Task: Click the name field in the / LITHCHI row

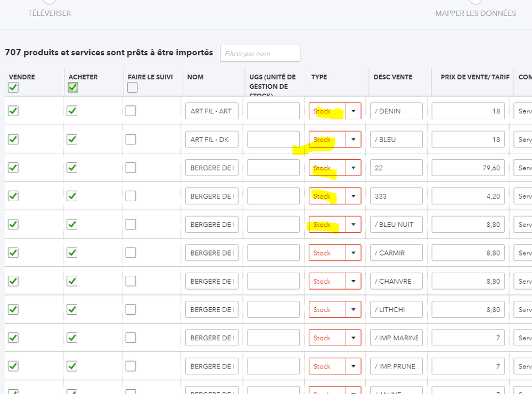Action: pos(212,309)
